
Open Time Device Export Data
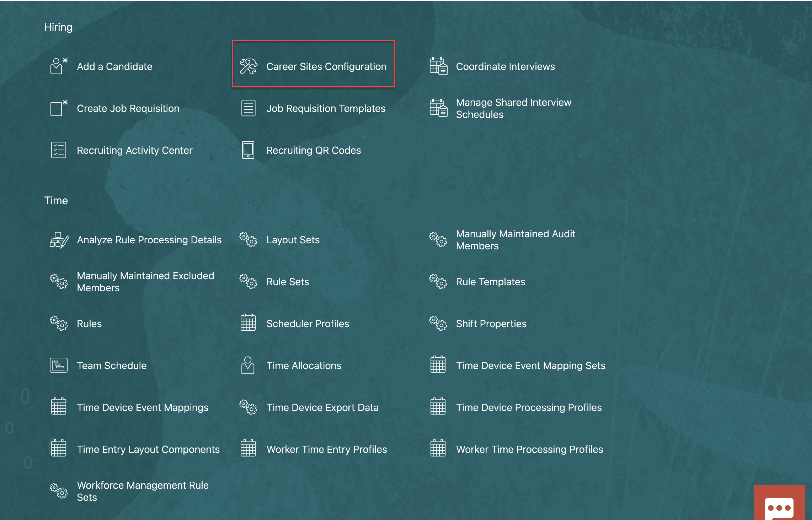pyautogui.click(x=322, y=408)
